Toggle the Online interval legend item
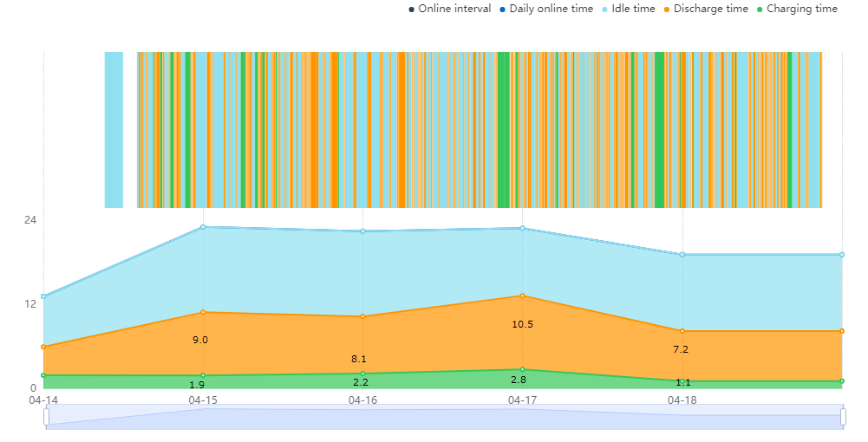The image size is (868, 442). click(x=449, y=9)
